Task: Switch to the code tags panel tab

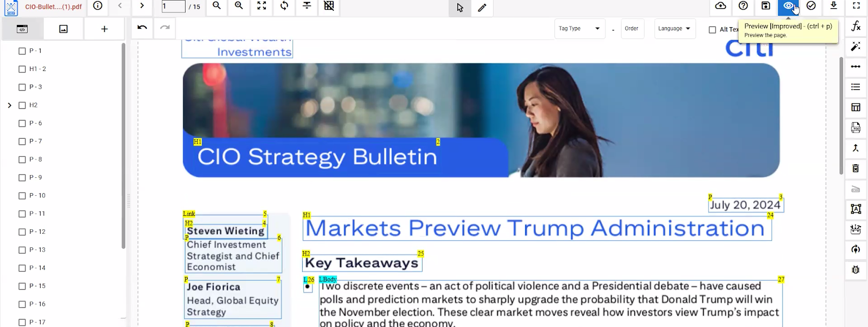Action: point(22,29)
